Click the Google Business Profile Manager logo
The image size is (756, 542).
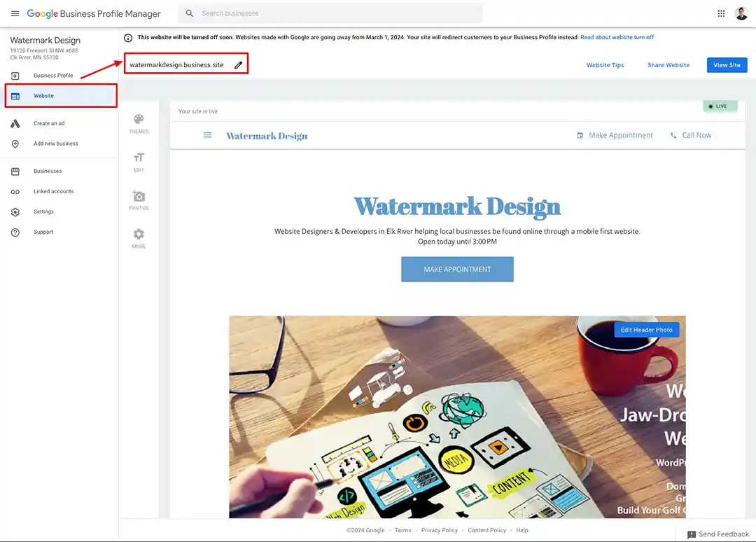94,13
